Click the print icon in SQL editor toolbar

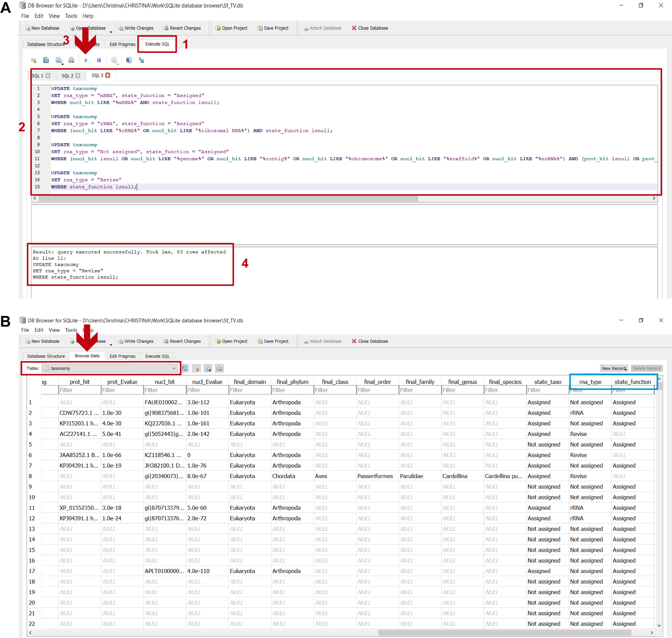pyautogui.click(x=71, y=60)
